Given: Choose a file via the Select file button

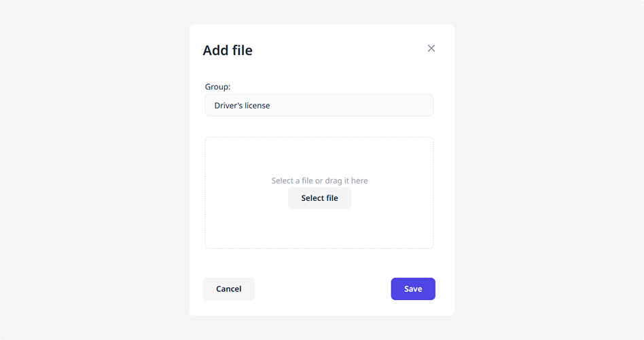Looking at the screenshot, I should (x=319, y=198).
